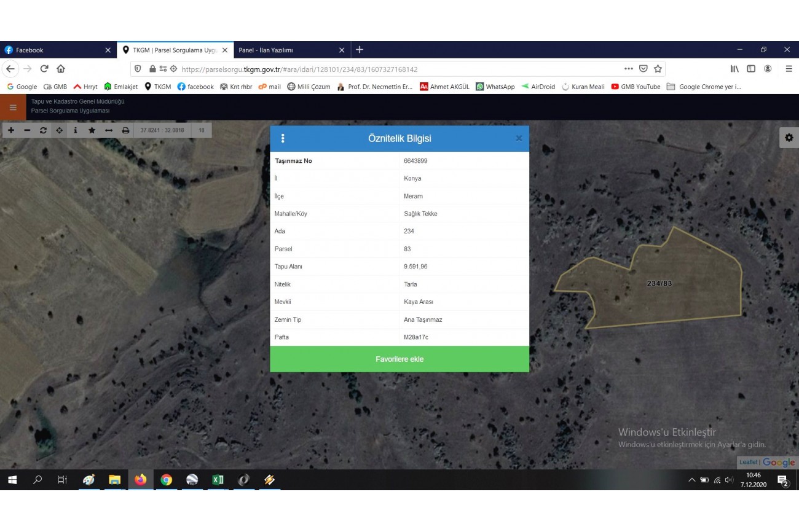
Task: Print the map with printer icon
Action: tap(125, 130)
